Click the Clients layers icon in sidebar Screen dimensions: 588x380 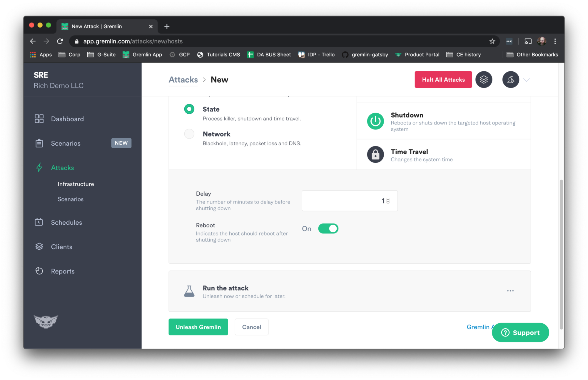click(x=39, y=246)
